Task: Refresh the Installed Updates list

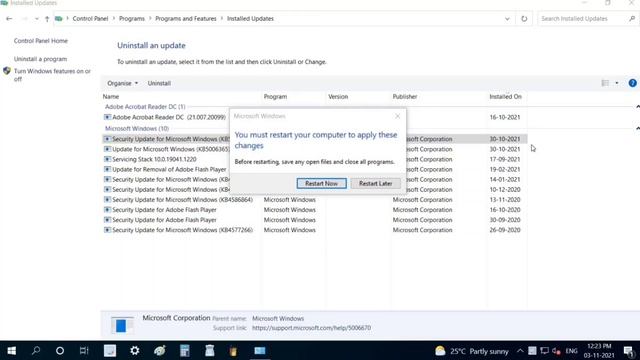Action: (x=524, y=19)
